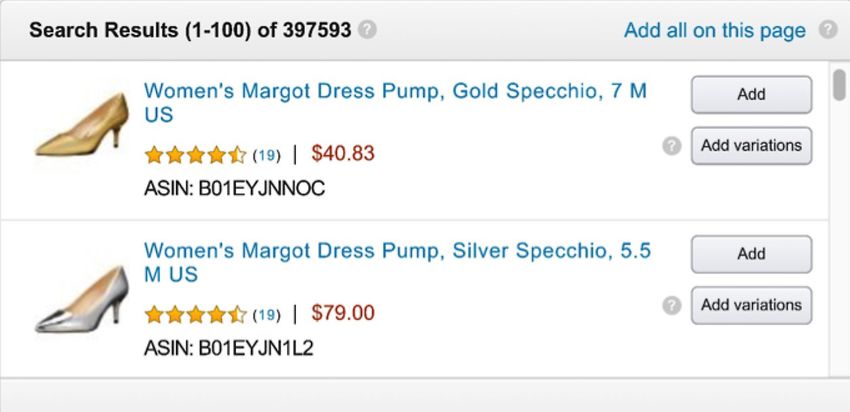Add variations for Silver Specchio pump
This screenshot has height=412, width=850.
(x=751, y=305)
